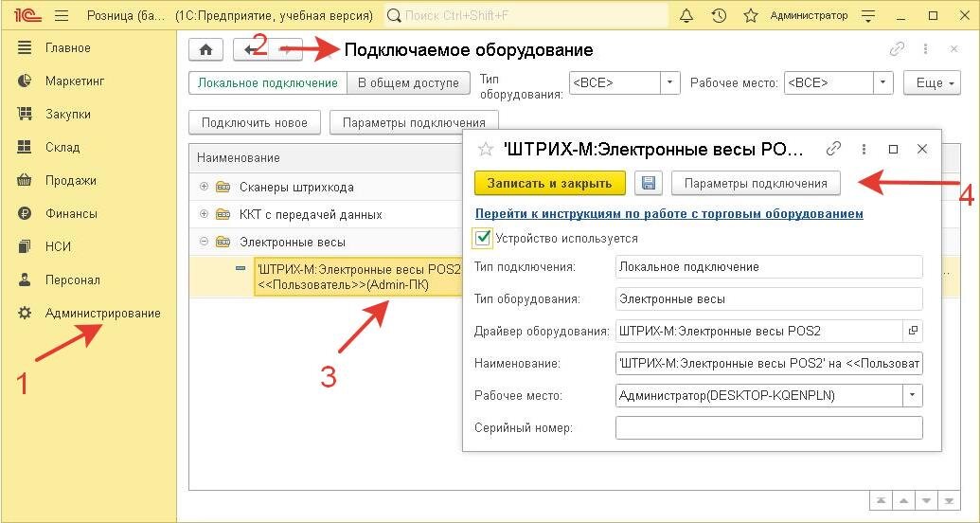980x523 pixels.
Task: Click Тип оборудования filter field <ВСЕ>
Action: [615, 82]
